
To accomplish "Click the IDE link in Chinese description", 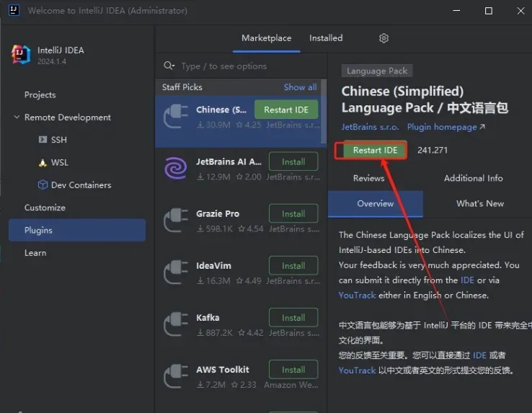I will 479,355.
